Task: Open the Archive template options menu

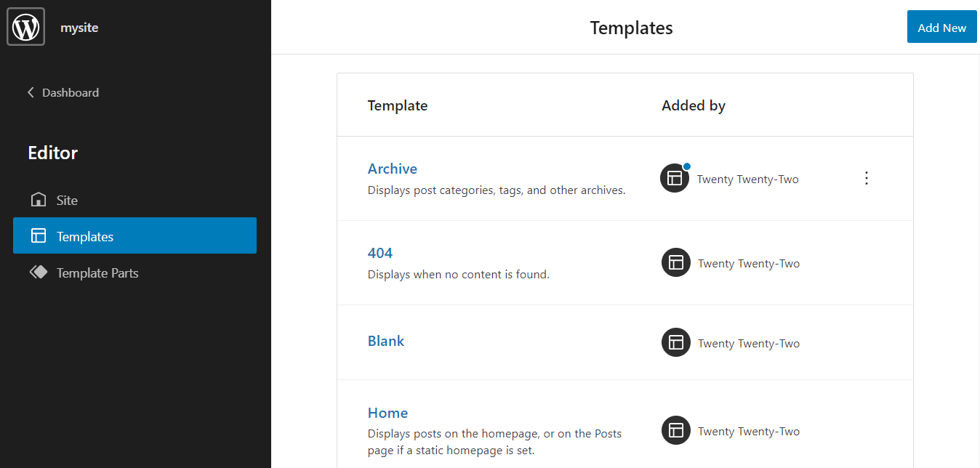Action: [x=866, y=177]
